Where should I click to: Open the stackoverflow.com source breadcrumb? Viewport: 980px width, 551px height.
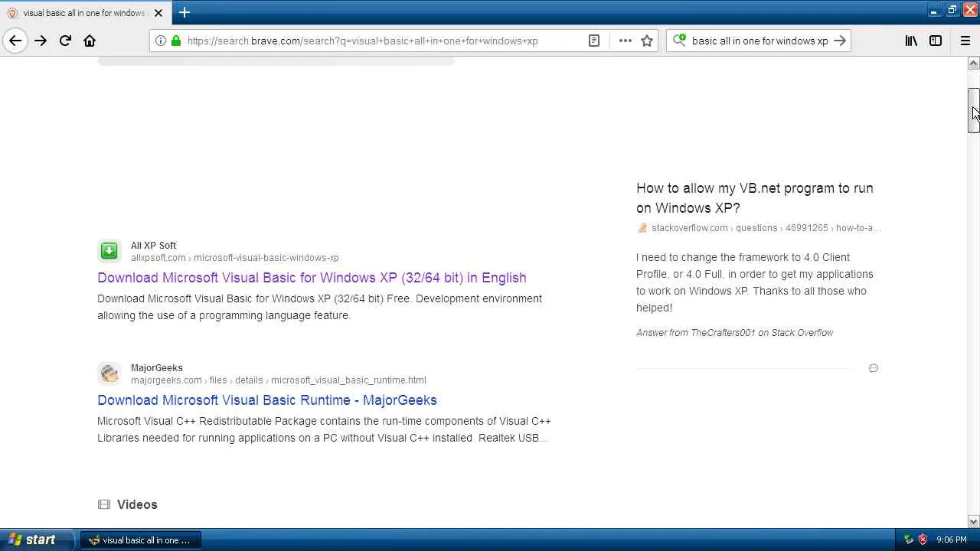click(x=766, y=228)
